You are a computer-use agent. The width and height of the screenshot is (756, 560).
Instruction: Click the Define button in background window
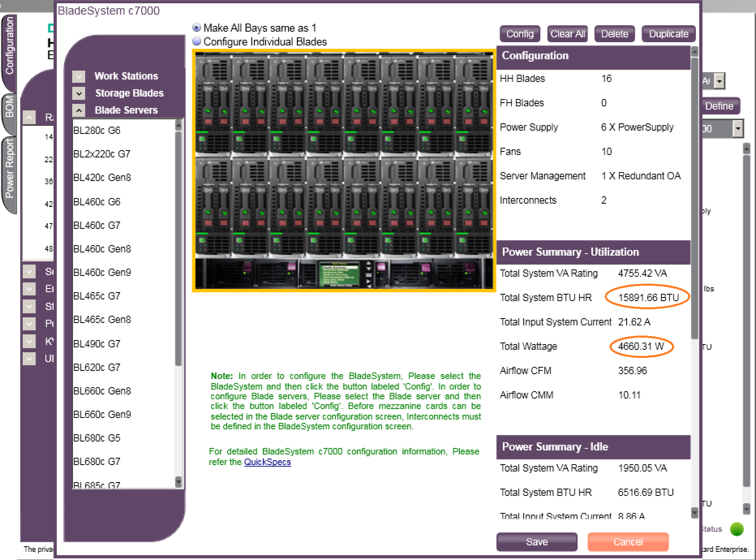pyautogui.click(x=720, y=106)
